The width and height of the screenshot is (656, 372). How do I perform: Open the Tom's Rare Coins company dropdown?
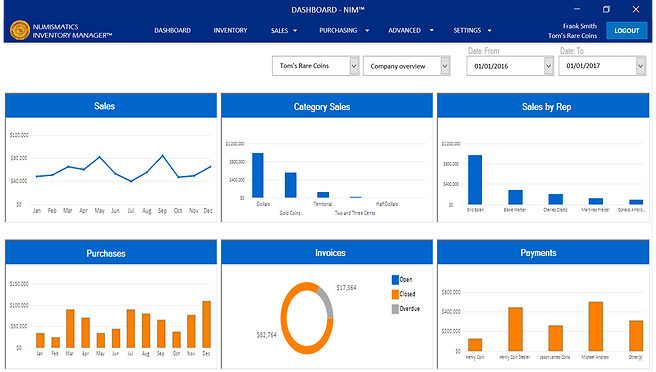coord(315,66)
